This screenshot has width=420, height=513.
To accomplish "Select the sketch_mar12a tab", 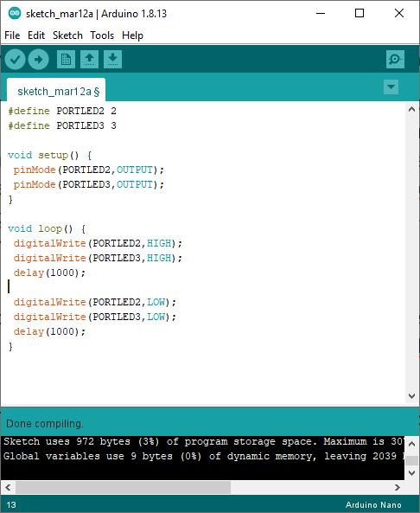I will [x=56, y=91].
